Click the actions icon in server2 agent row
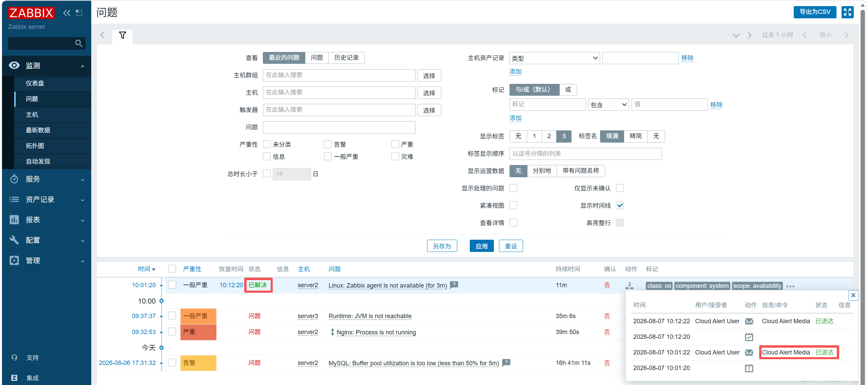 pos(630,286)
